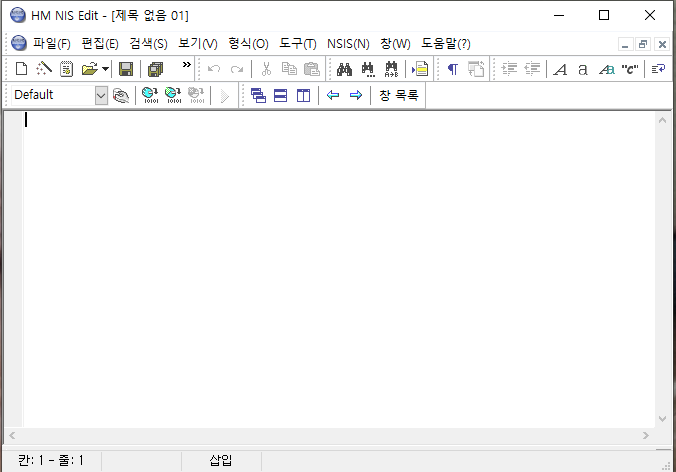Tile windows vertically icon
This screenshot has width=676, height=472.
(304, 95)
